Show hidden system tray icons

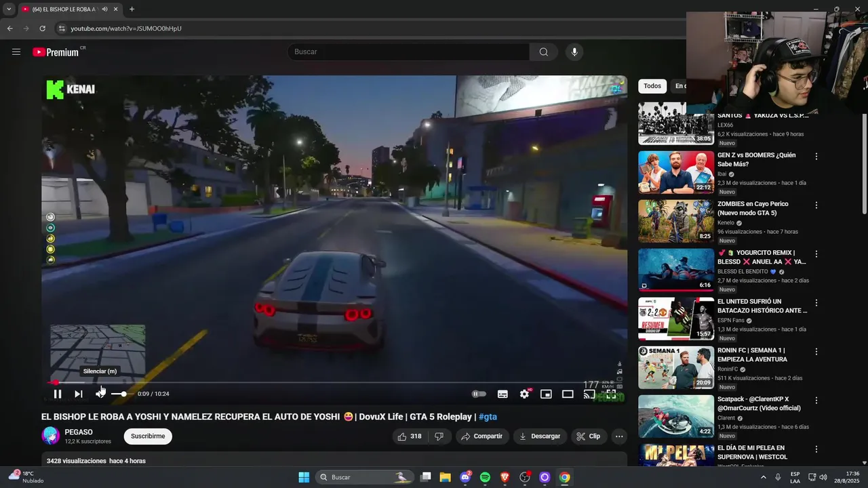pyautogui.click(x=763, y=477)
